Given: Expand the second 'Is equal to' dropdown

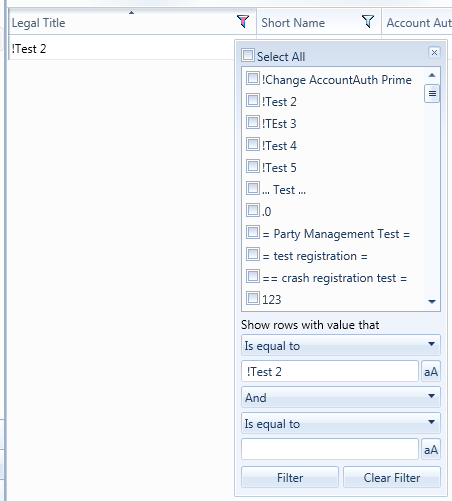Looking at the screenshot, I should [x=341, y=423].
